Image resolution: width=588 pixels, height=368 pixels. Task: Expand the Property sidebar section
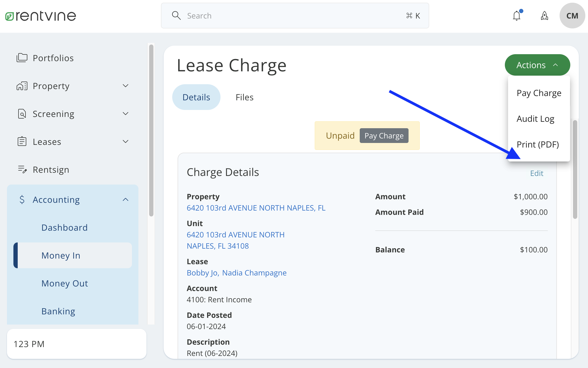(x=125, y=85)
